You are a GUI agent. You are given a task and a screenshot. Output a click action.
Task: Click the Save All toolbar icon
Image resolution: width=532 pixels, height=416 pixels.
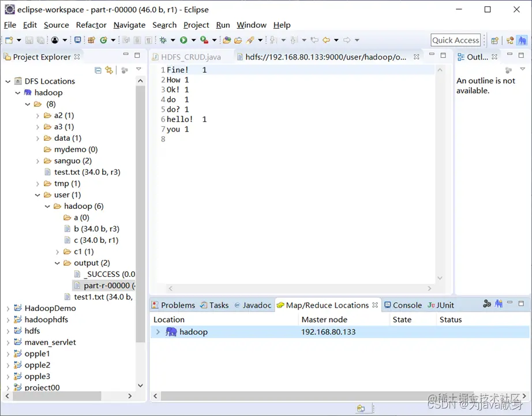point(40,40)
